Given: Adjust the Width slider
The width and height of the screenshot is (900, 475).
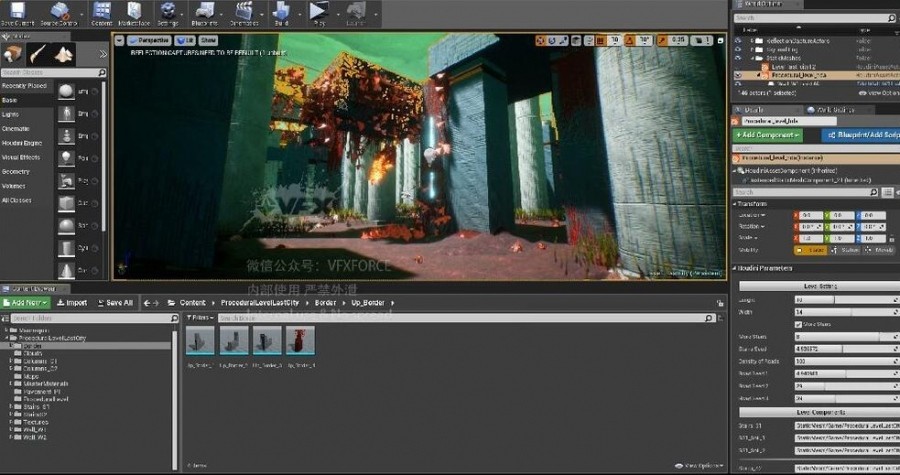Looking at the screenshot, I should 847,312.
